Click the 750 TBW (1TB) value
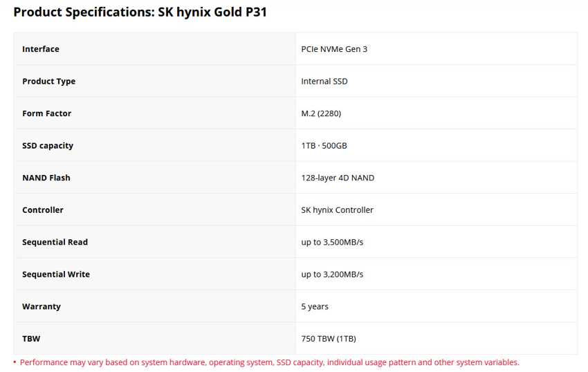The height and width of the screenshot is (372, 588). (x=329, y=339)
